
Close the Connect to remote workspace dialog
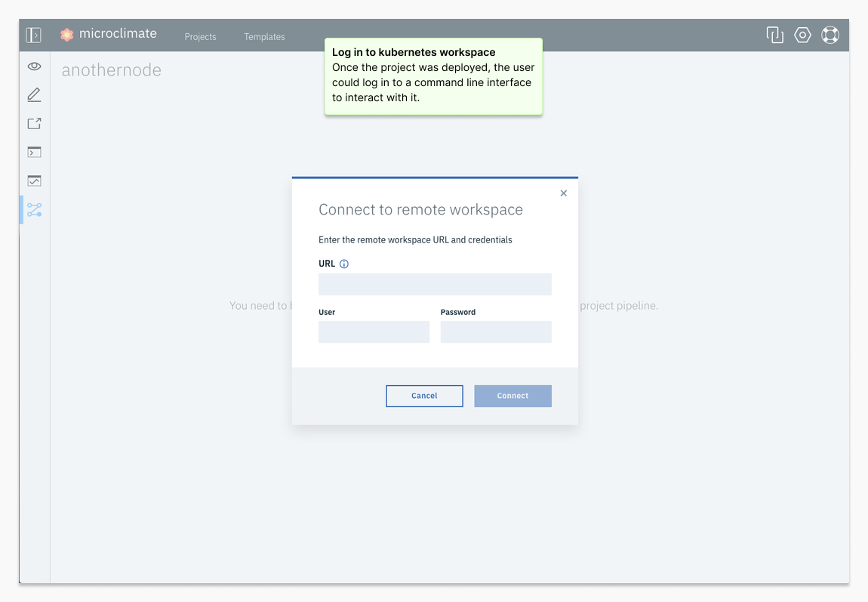(x=563, y=193)
